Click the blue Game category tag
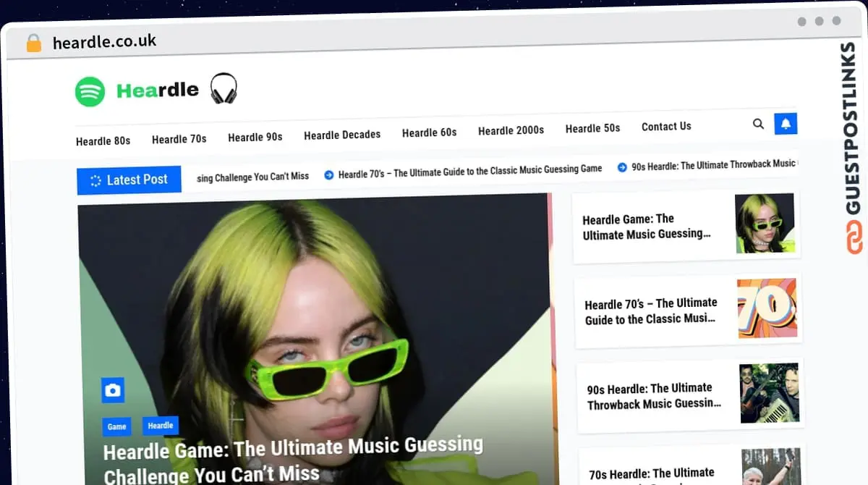Image resolution: width=868 pixels, height=485 pixels. pos(117,426)
